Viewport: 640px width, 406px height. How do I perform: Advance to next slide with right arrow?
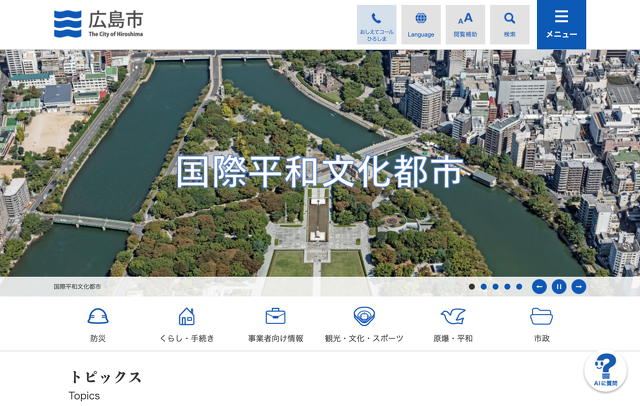click(x=579, y=287)
